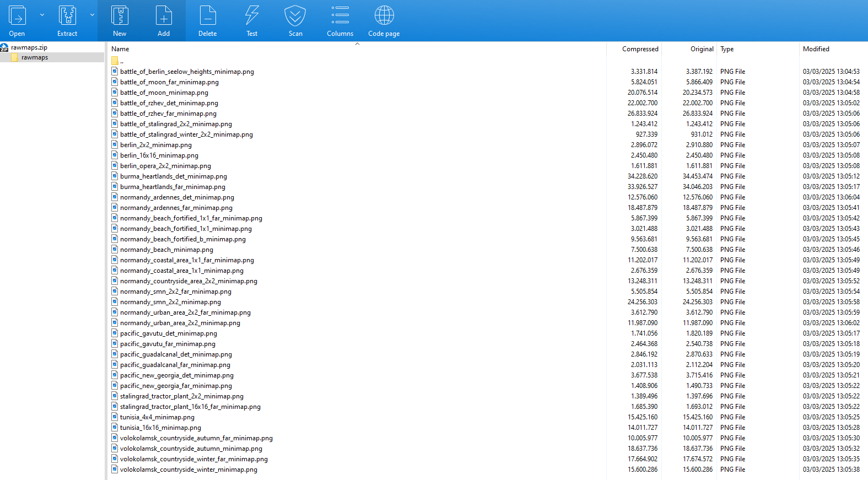868x480 pixels.
Task: Click the Test archive toolbar icon
Action: [x=252, y=15]
